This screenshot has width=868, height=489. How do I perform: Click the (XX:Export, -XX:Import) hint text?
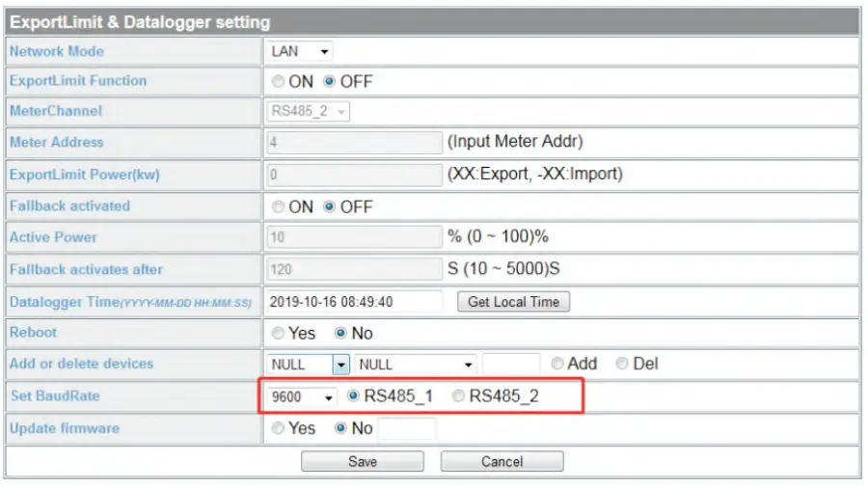(535, 174)
